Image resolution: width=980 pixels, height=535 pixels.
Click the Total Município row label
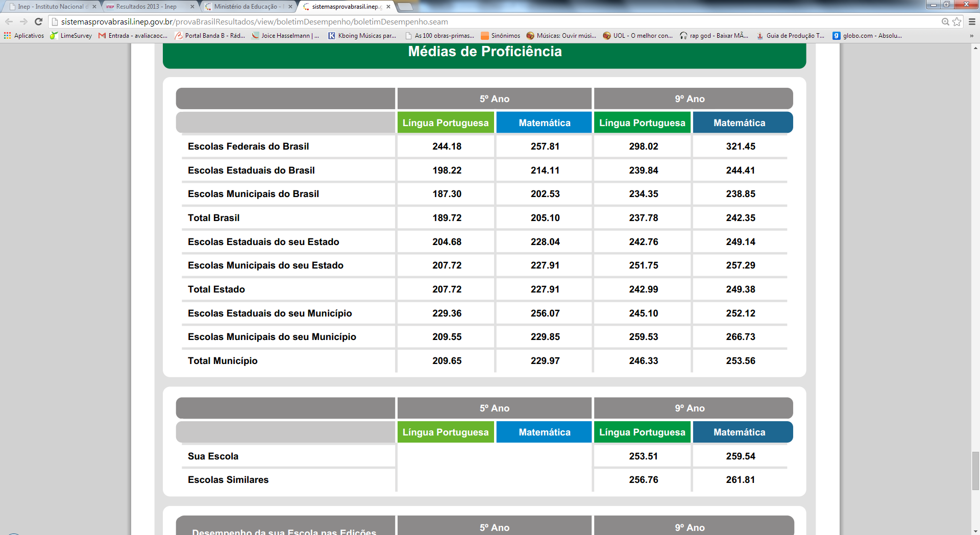tap(223, 361)
